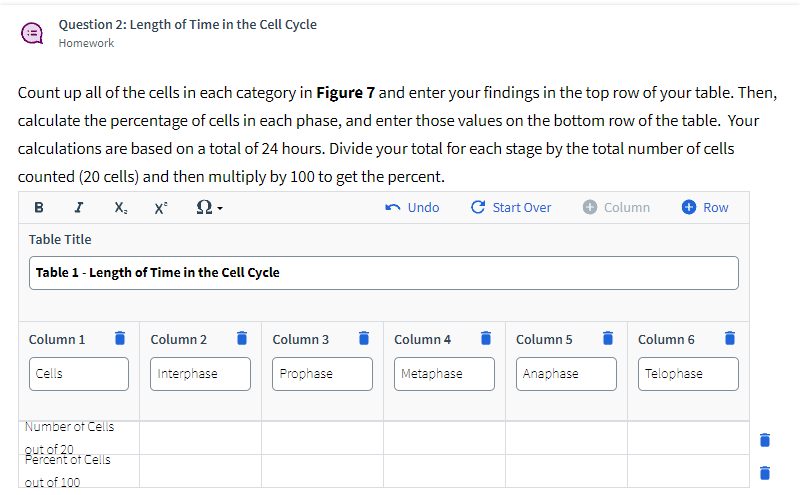Delete Column 3 using trash icon

point(363,340)
